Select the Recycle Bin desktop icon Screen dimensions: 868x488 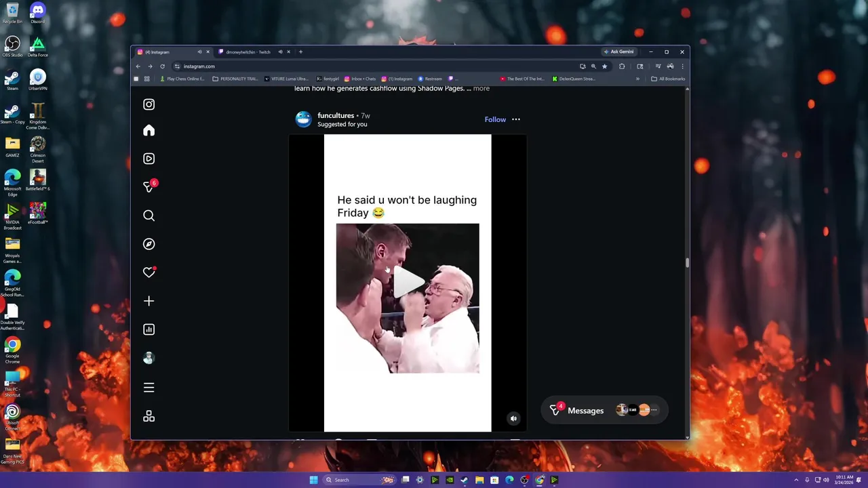point(12,13)
